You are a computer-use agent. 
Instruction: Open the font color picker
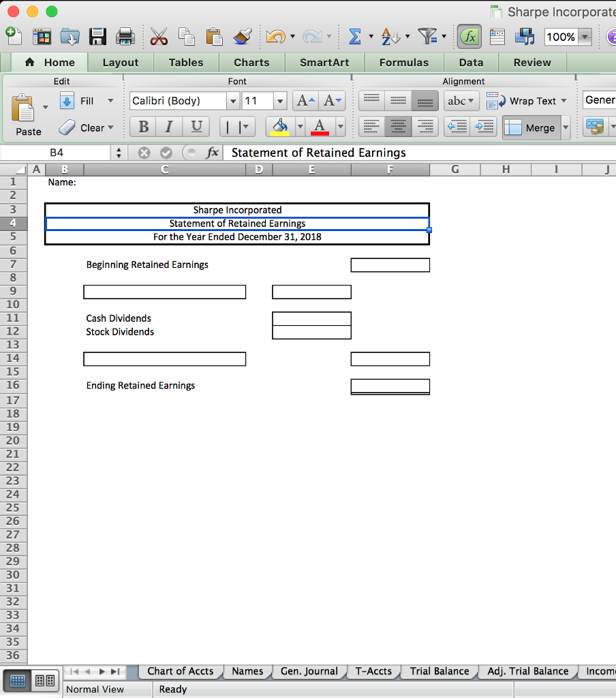pyautogui.click(x=320, y=127)
